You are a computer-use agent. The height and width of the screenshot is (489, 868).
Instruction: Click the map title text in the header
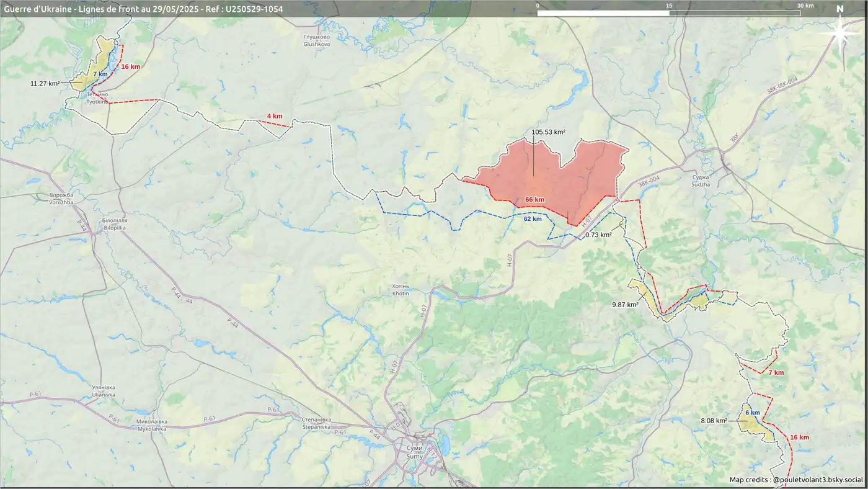pyautogui.click(x=143, y=9)
